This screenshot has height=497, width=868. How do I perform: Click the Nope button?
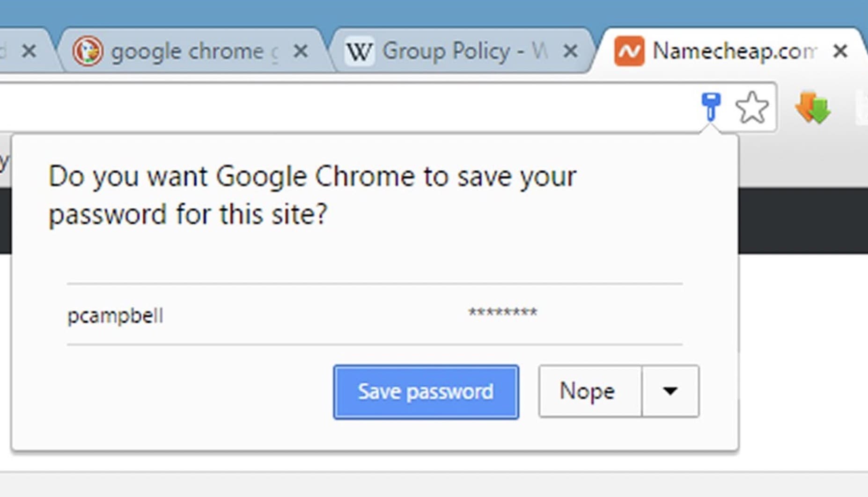[x=588, y=391]
